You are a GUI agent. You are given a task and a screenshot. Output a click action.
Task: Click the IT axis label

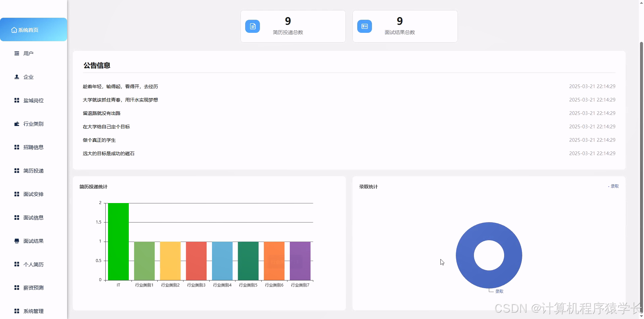118,285
